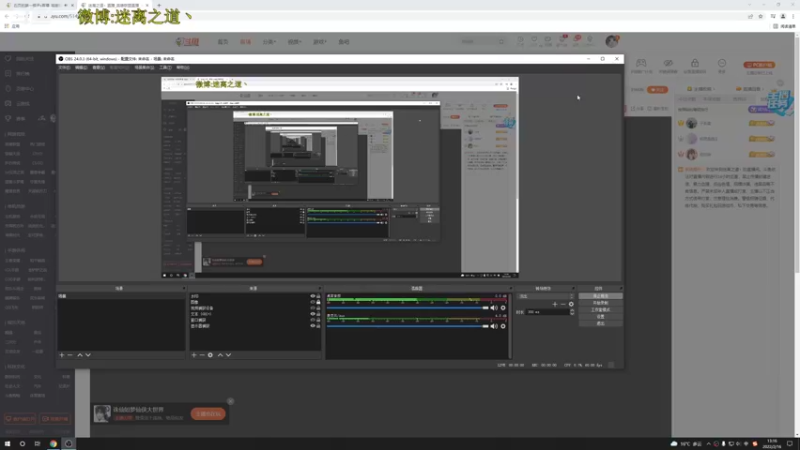Toggle visibility of the 文本 (GDI+) source

point(313,314)
